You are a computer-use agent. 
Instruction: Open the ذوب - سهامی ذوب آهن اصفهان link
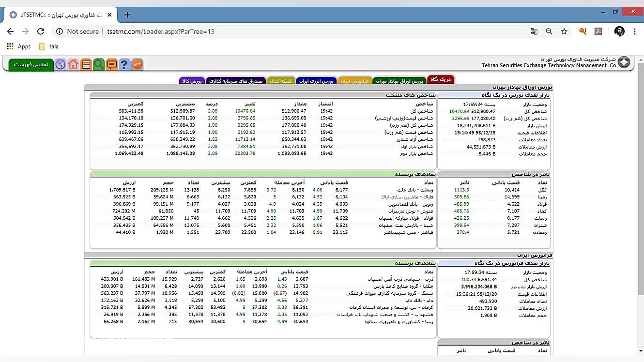pos(401,279)
